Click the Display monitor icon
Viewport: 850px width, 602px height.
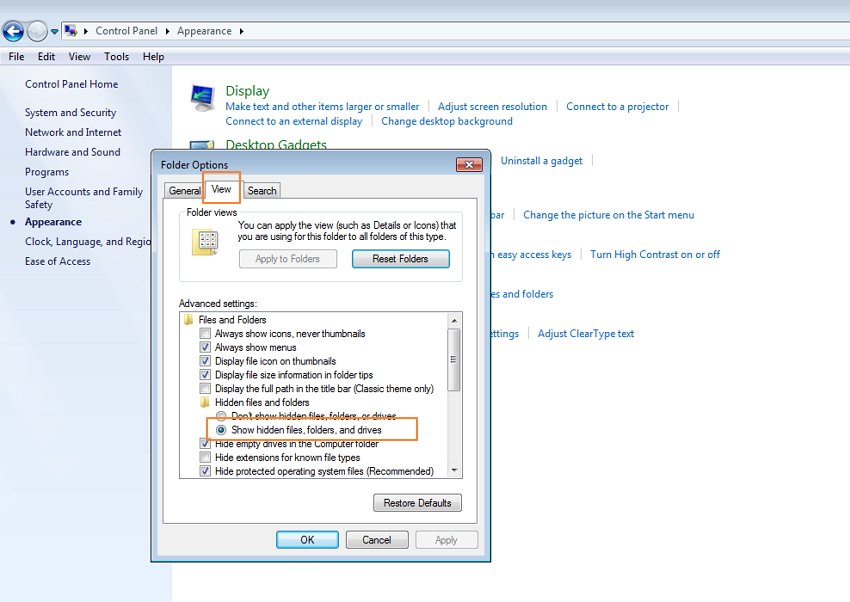tap(203, 98)
